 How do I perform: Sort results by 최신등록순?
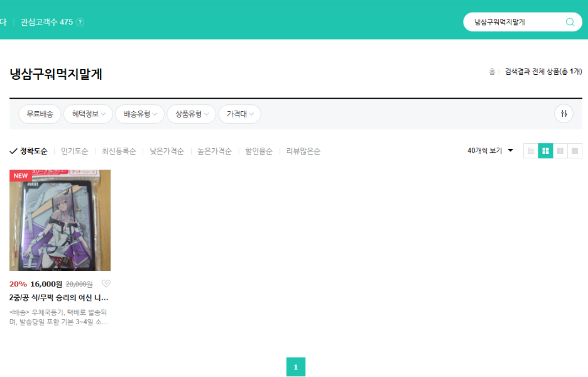point(119,151)
